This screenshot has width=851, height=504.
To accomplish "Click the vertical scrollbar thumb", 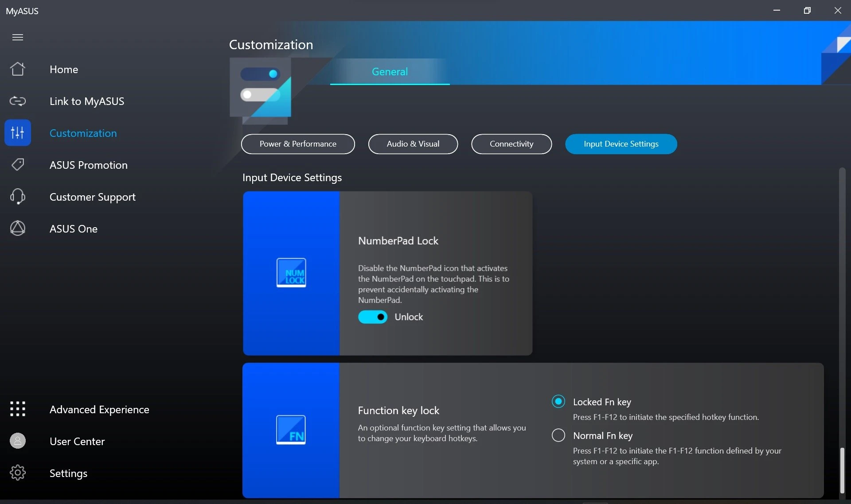I will click(842, 470).
